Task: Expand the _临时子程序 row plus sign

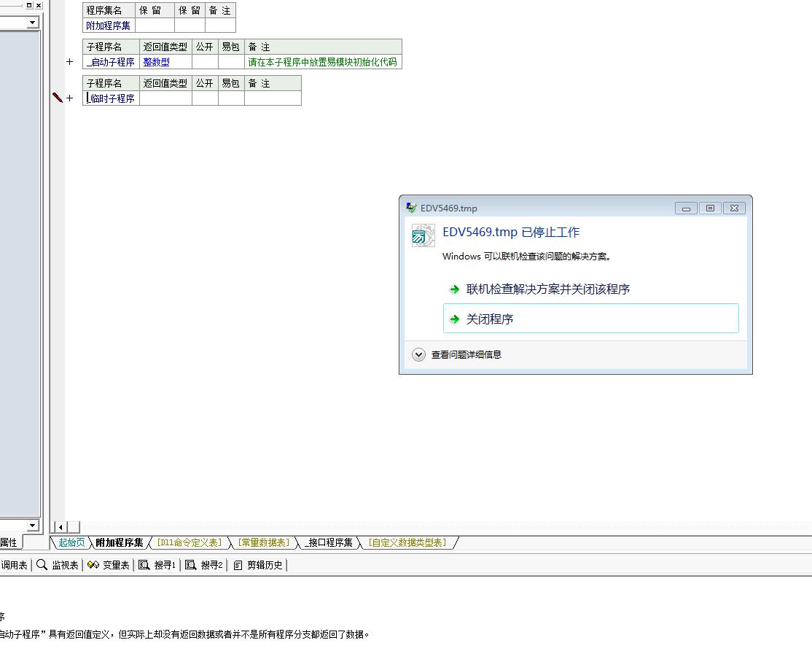Action: tap(70, 98)
